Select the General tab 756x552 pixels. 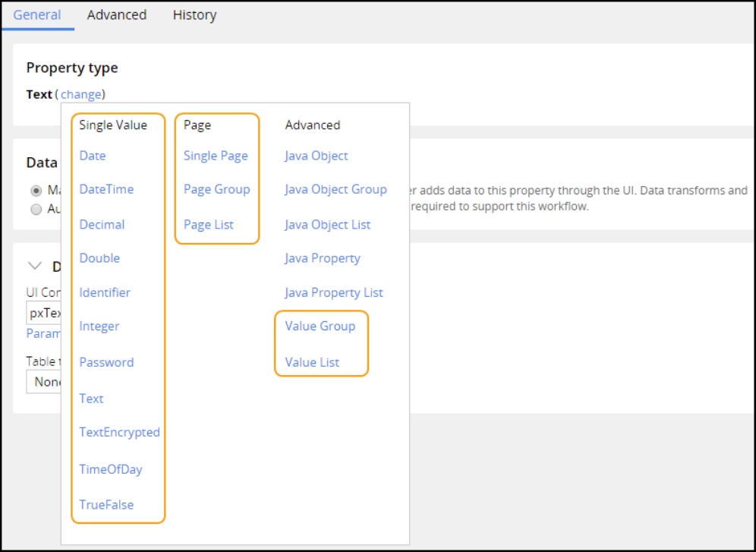coord(37,14)
